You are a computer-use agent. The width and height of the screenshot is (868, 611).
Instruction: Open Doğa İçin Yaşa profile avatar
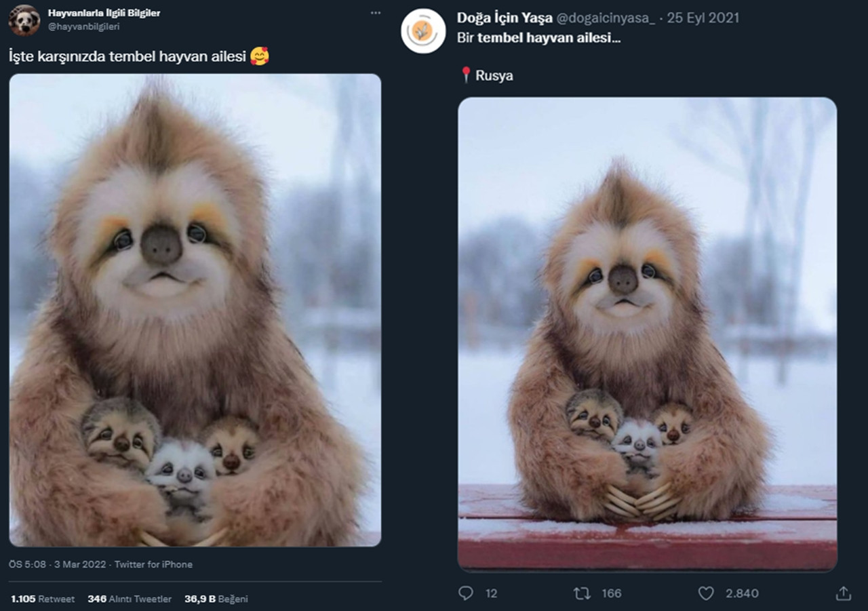click(x=423, y=31)
